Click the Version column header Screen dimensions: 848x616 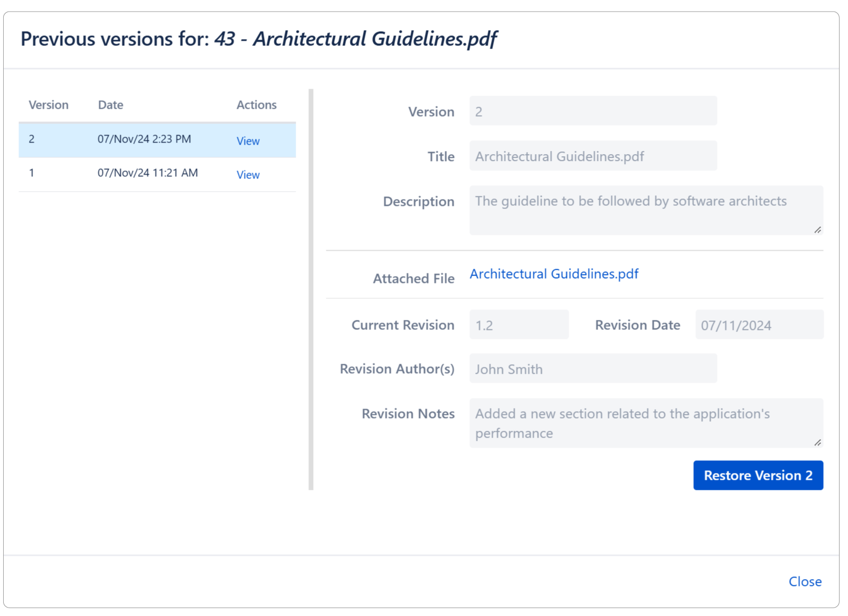tap(49, 105)
